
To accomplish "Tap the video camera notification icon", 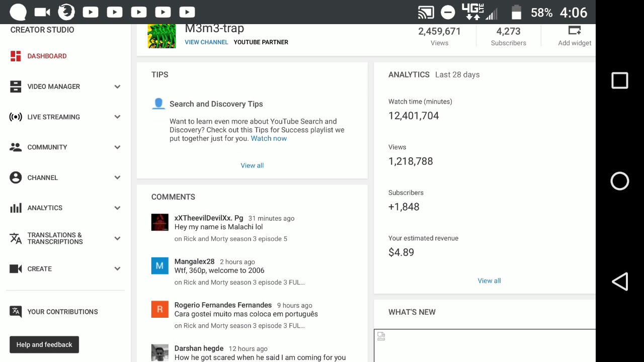I will [x=42, y=12].
